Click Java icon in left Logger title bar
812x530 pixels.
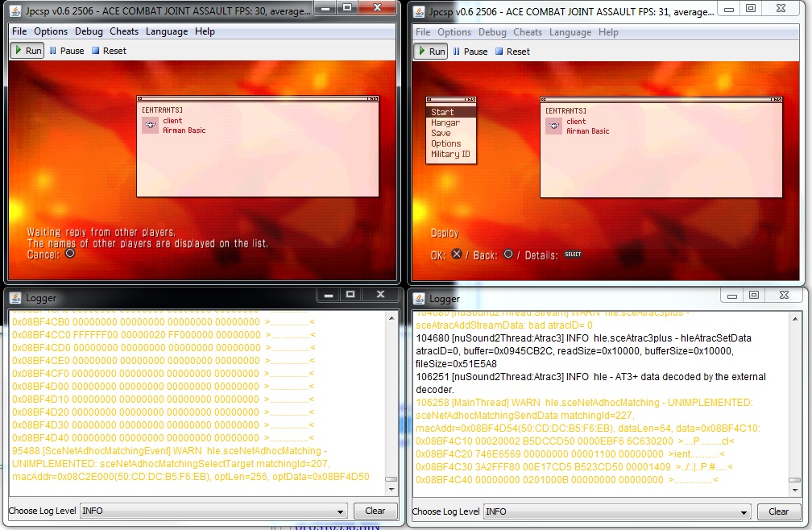click(x=16, y=297)
